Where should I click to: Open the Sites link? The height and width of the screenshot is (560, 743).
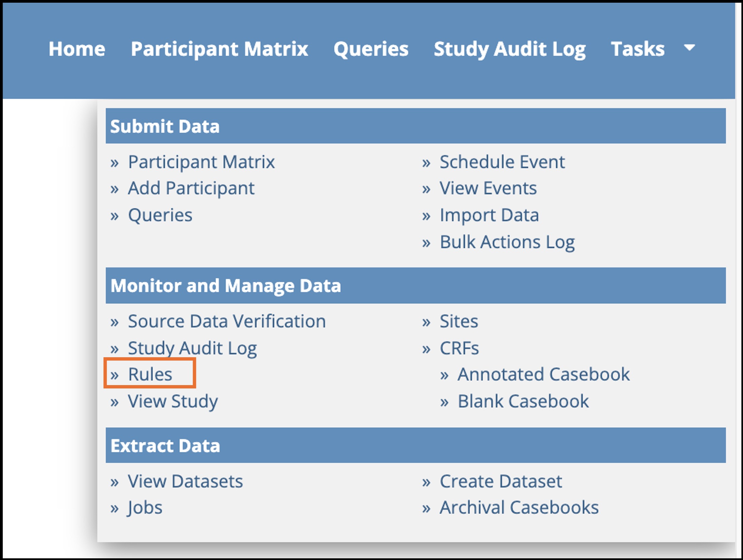pyautogui.click(x=459, y=321)
